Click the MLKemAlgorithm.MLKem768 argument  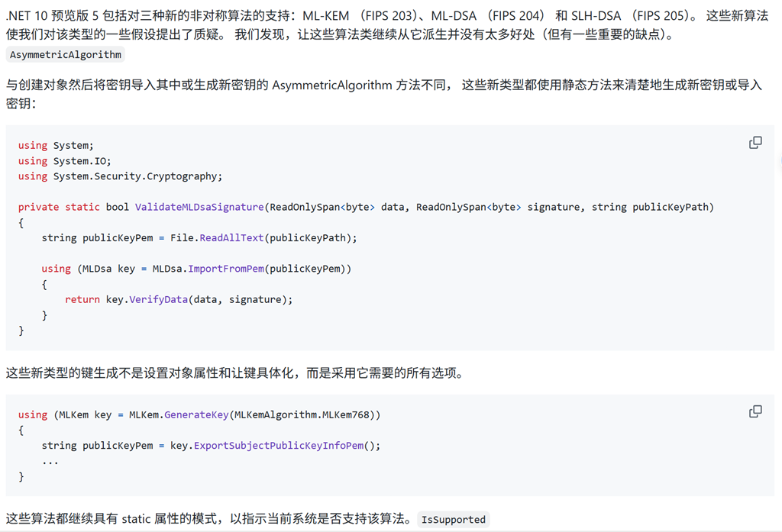[x=302, y=414]
